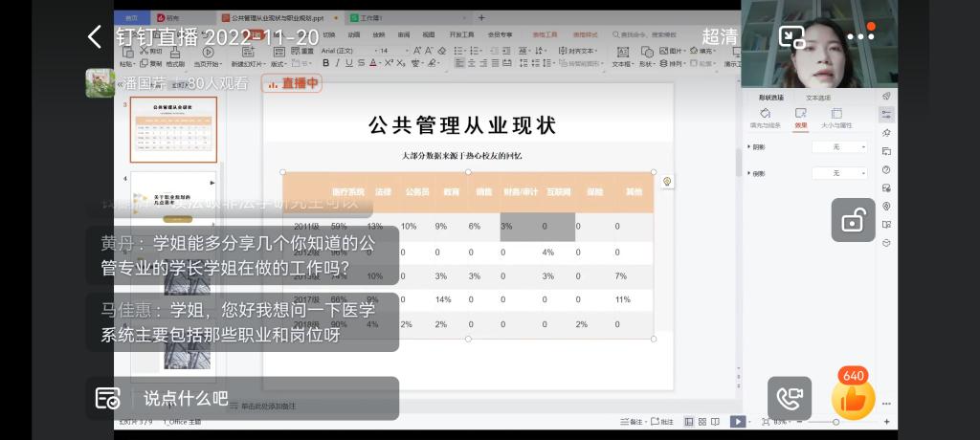Open the 视图 ribbon tab

(428, 35)
